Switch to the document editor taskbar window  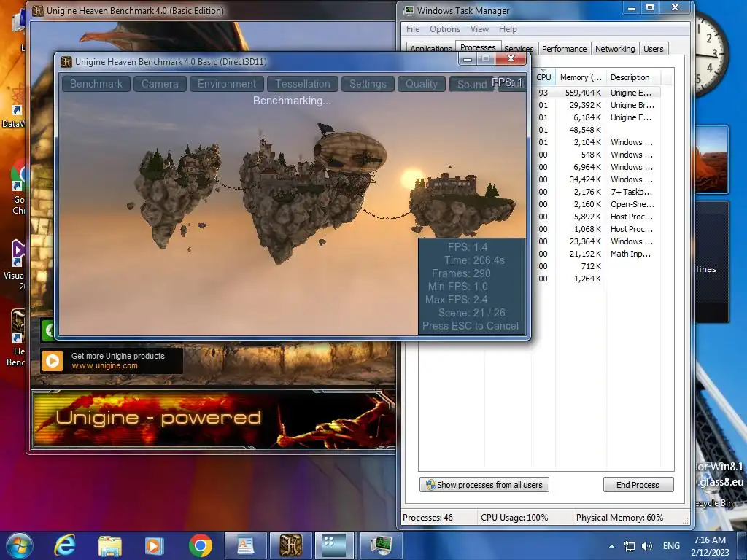pos(245,545)
